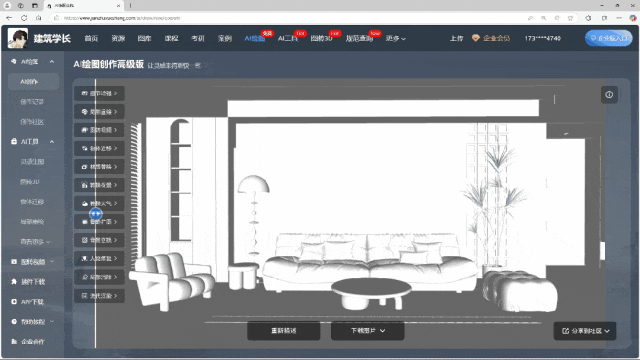Open 图转3D in the sidebar
Viewport: 640px width, 360px height.
pyautogui.click(x=30, y=182)
